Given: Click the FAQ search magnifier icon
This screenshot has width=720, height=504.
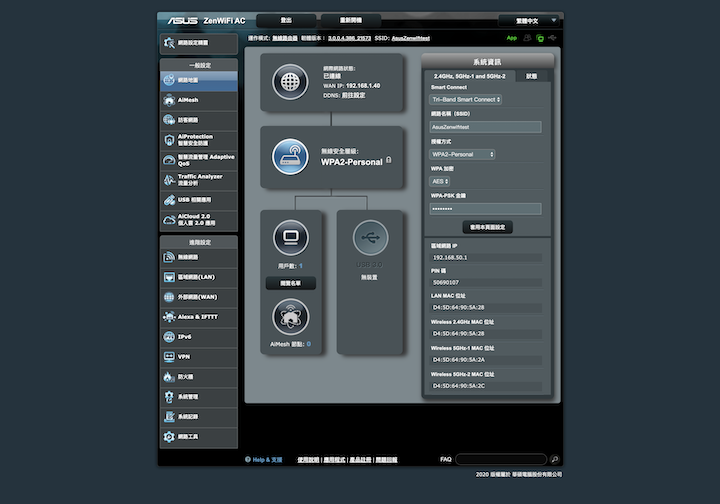Looking at the screenshot, I should click(555, 459).
